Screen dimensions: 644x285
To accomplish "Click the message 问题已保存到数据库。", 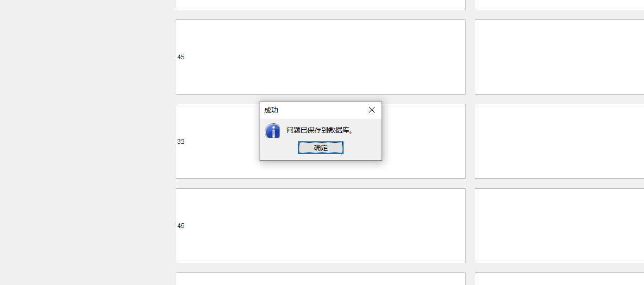I will [x=320, y=130].
